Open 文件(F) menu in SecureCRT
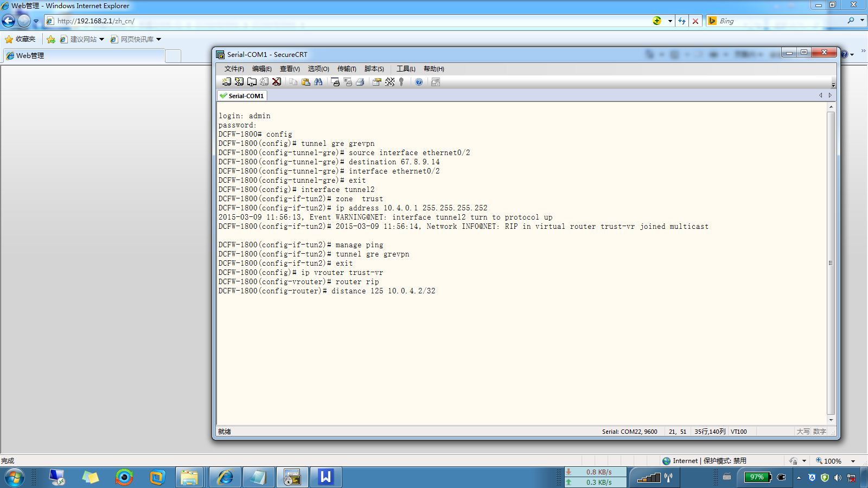 (x=234, y=69)
